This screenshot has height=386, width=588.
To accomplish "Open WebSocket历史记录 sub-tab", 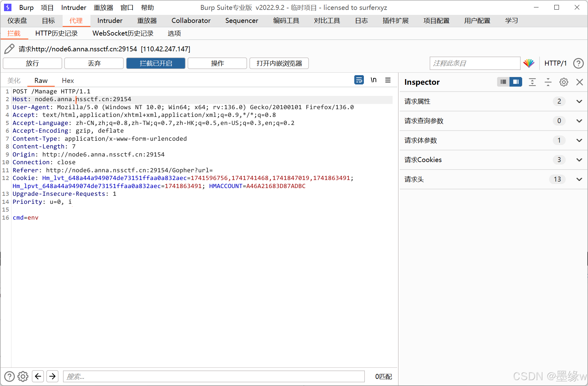I will tap(123, 33).
